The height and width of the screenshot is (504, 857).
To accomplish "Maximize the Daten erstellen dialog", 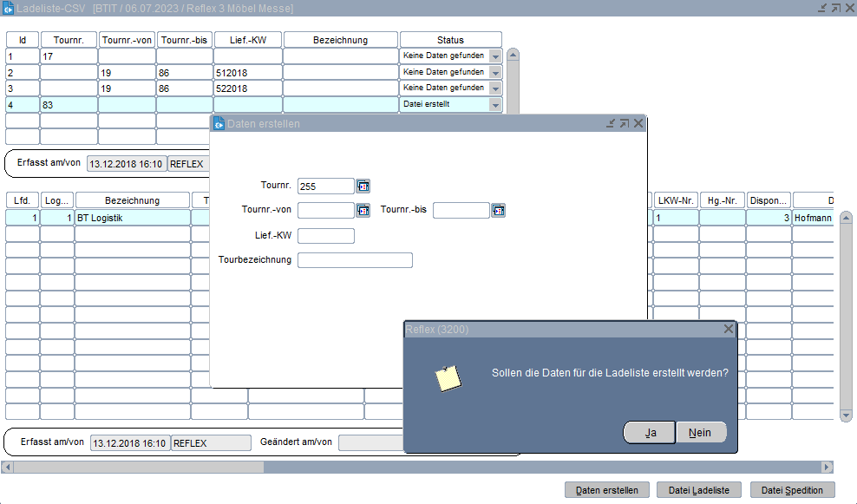I will (625, 124).
